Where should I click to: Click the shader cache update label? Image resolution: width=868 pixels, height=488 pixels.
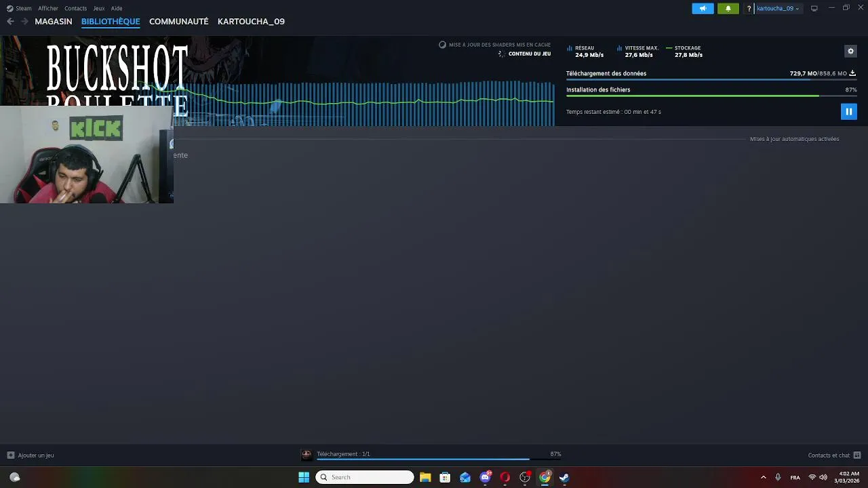coord(500,45)
